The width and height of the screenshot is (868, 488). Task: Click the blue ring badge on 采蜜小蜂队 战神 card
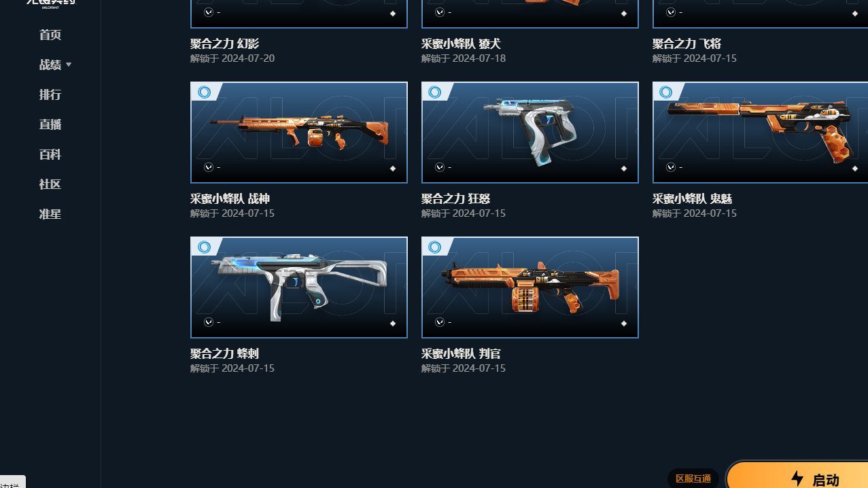pos(204,92)
